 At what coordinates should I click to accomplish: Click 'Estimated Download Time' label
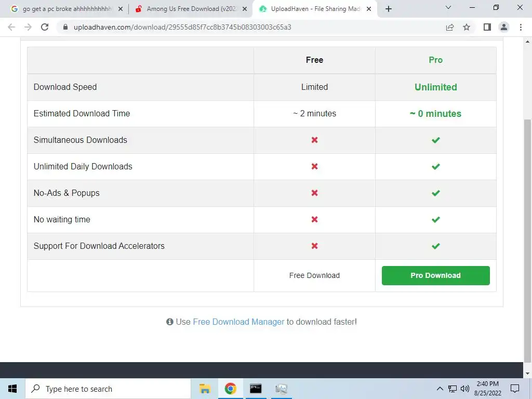point(82,113)
